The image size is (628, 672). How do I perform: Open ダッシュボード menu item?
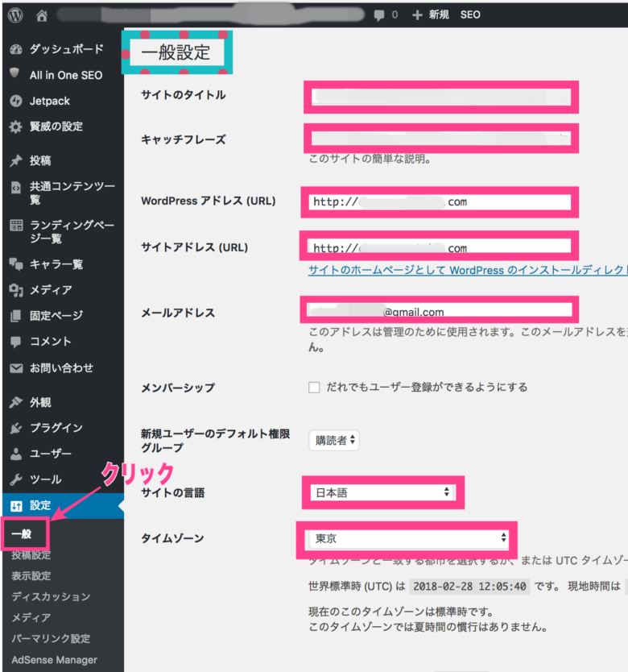point(66,49)
